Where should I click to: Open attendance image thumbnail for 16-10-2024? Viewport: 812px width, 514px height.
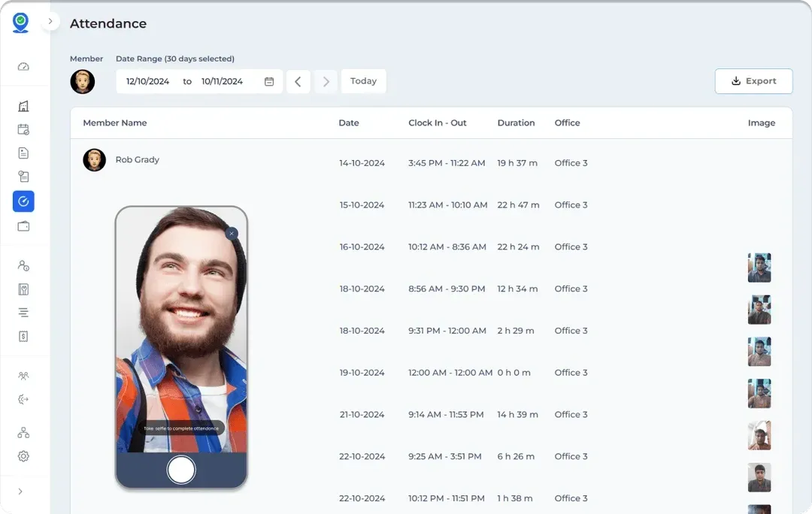click(759, 267)
